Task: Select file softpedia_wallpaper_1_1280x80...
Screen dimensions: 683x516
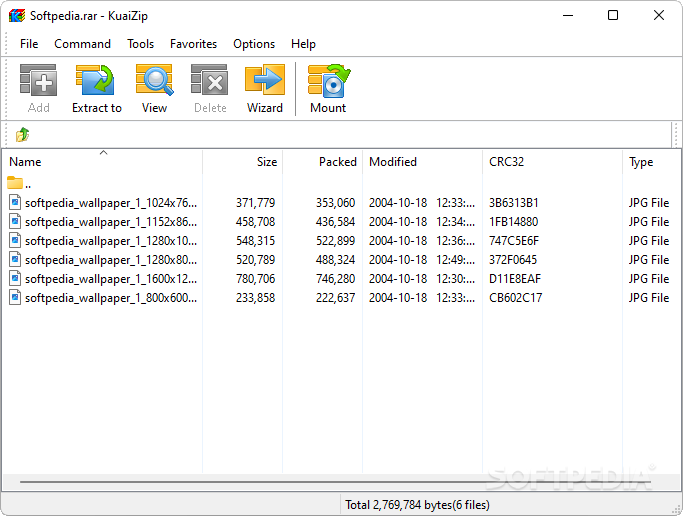Action: tap(111, 260)
